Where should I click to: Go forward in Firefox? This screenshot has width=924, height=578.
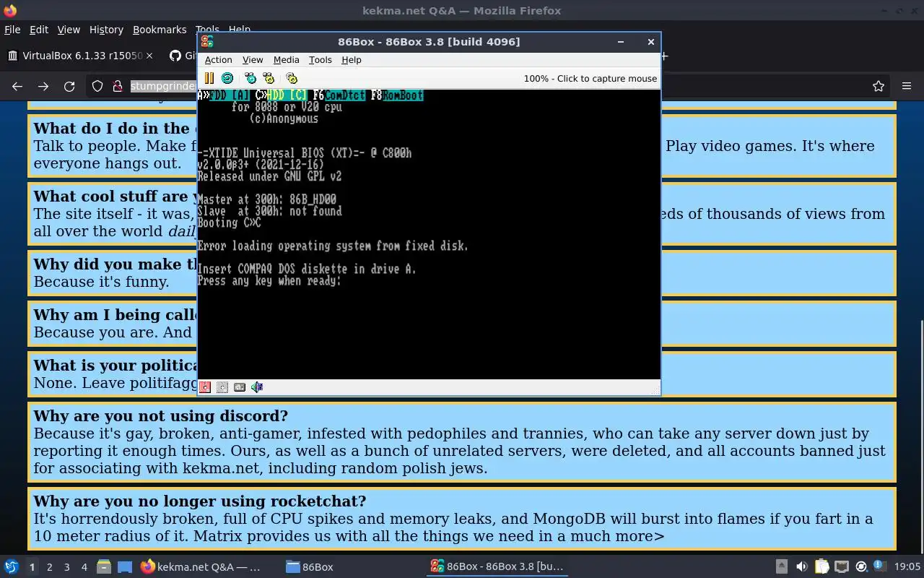click(43, 87)
